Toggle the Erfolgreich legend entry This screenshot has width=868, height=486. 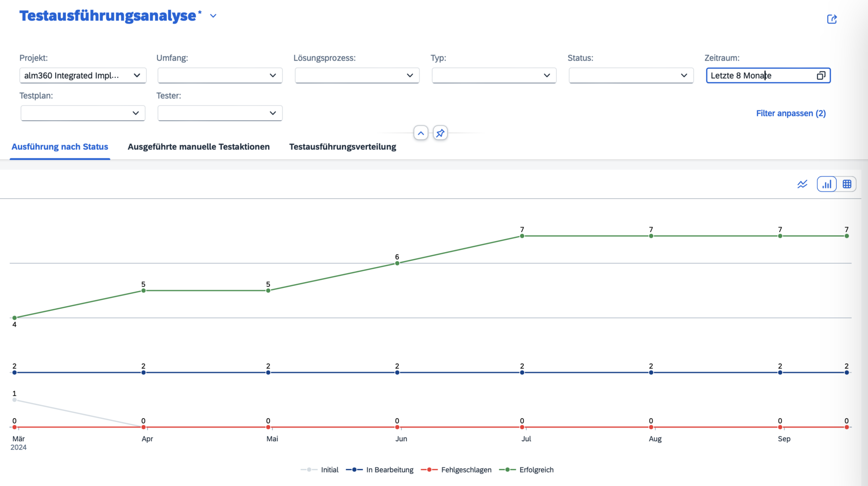(527, 470)
